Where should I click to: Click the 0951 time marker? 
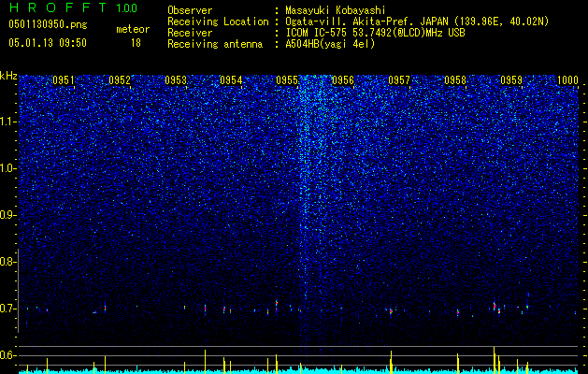(64, 79)
